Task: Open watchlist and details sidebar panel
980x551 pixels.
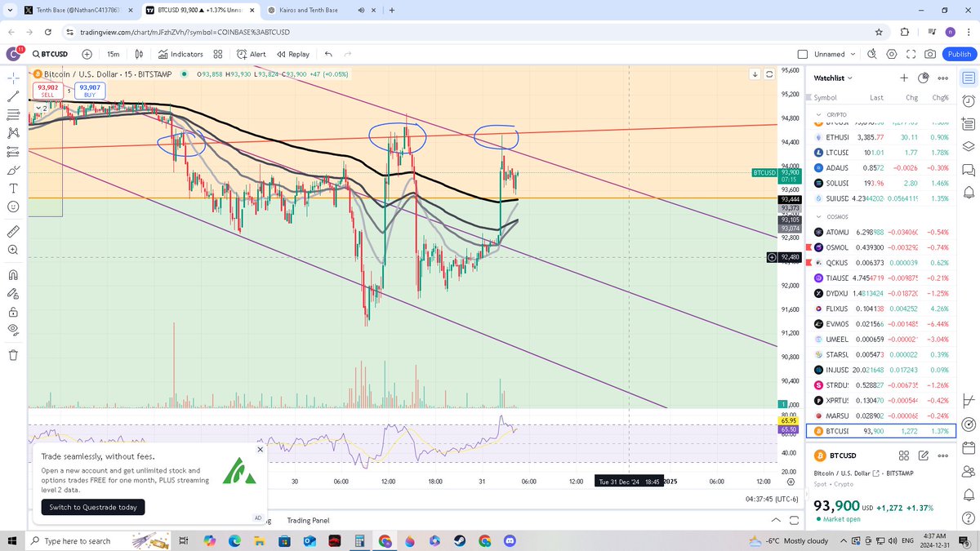Action: pos(969,78)
